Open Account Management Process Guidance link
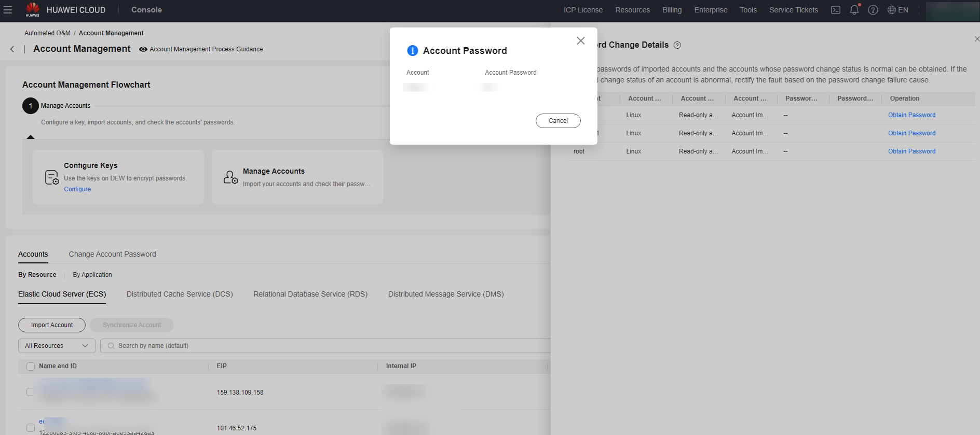This screenshot has height=435, width=980. [x=206, y=49]
